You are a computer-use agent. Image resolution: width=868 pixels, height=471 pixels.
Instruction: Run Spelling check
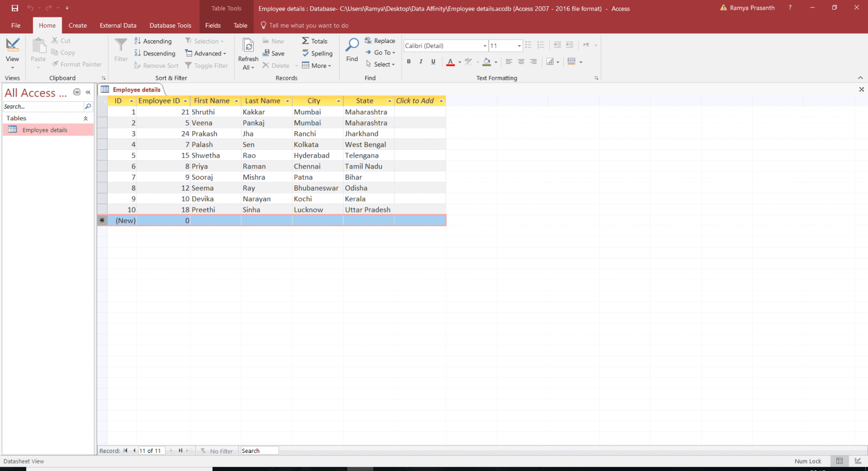tap(317, 53)
